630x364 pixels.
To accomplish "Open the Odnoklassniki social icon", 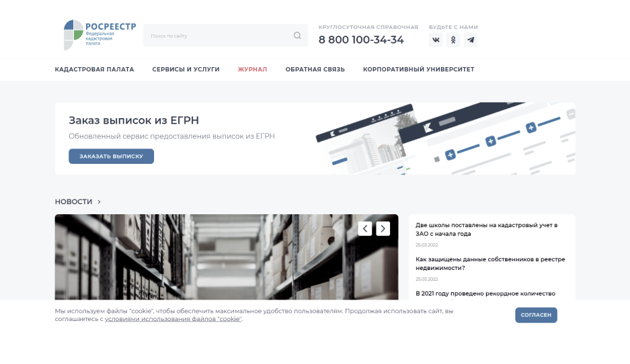I will coord(453,40).
